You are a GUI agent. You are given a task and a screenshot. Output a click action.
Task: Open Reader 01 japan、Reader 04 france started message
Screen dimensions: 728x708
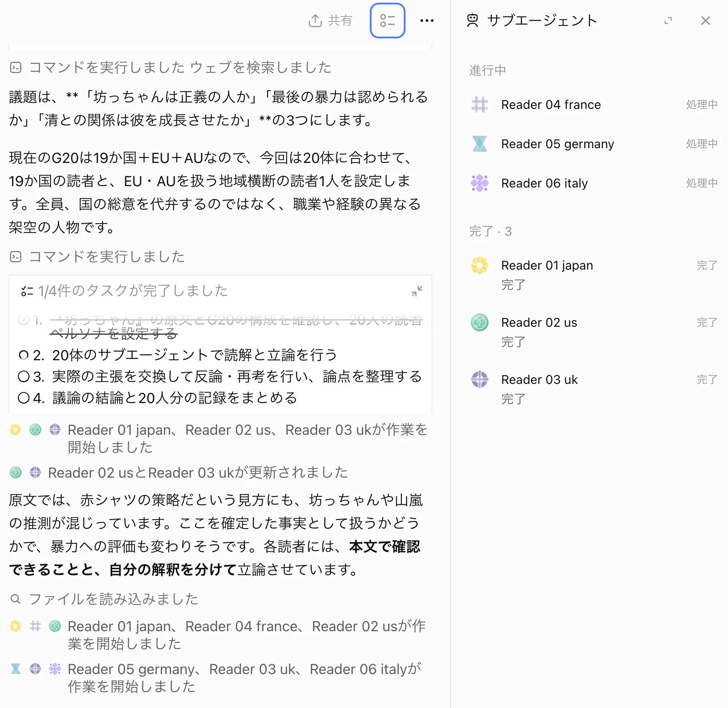click(x=247, y=635)
